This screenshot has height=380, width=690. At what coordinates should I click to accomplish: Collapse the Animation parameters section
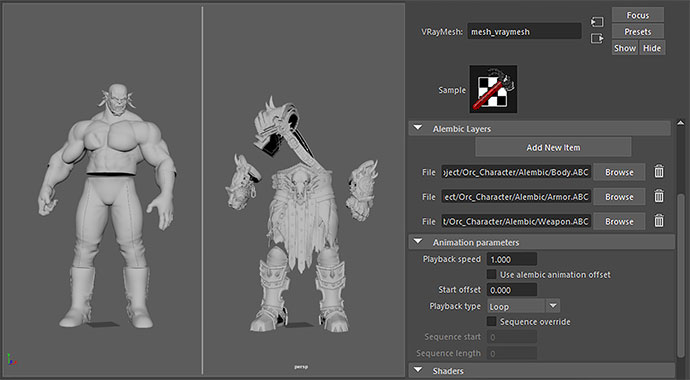[x=418, y=242]
